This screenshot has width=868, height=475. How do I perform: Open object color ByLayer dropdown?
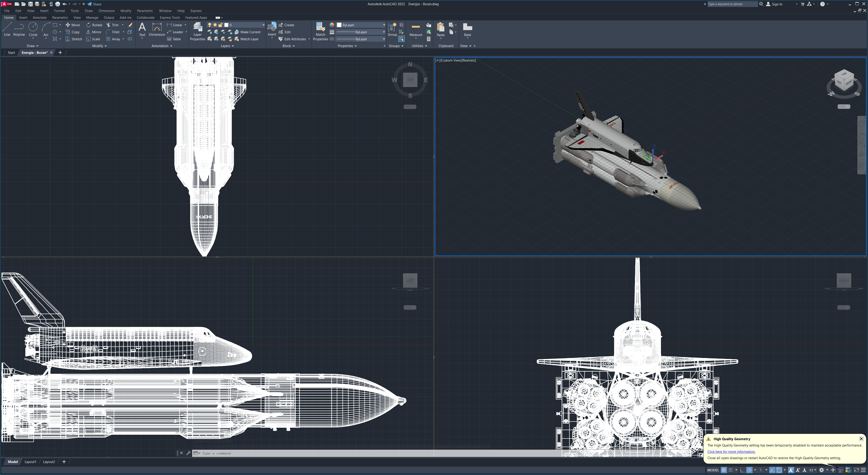pos(361,25)
